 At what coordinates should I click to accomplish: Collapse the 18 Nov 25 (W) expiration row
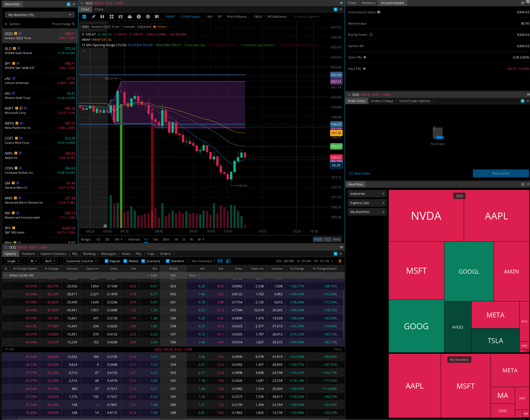click(6, 275)
